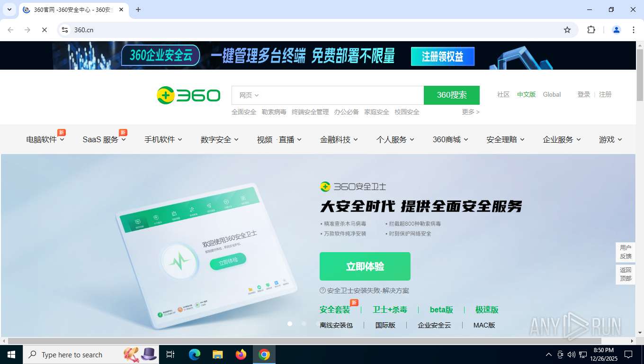Screen dimensions: 644x364
Task: View site information icon in address bar
Action: 65,30
